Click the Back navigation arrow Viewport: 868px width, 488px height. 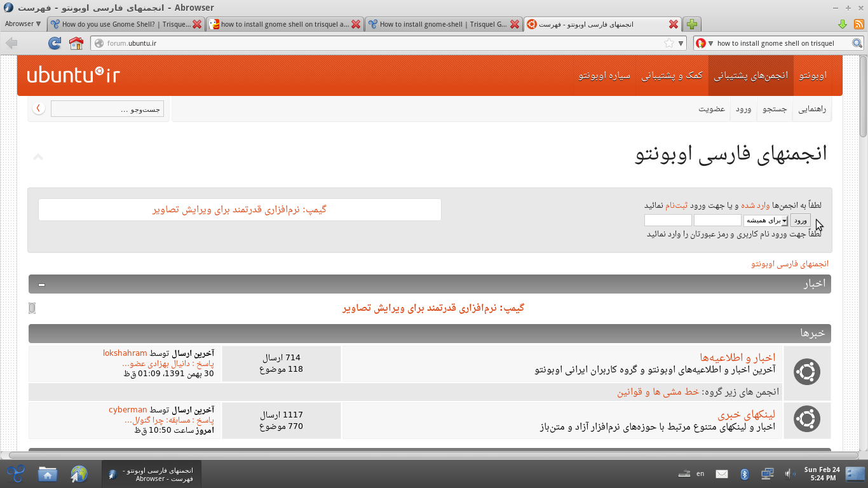click(11, 43)
